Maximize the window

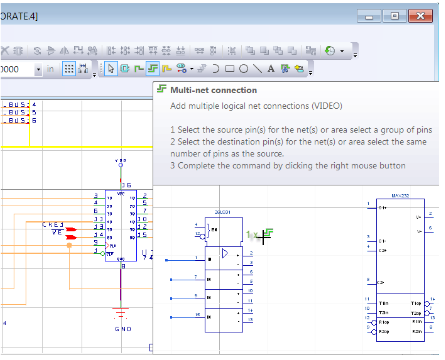[x=395, y=16]
